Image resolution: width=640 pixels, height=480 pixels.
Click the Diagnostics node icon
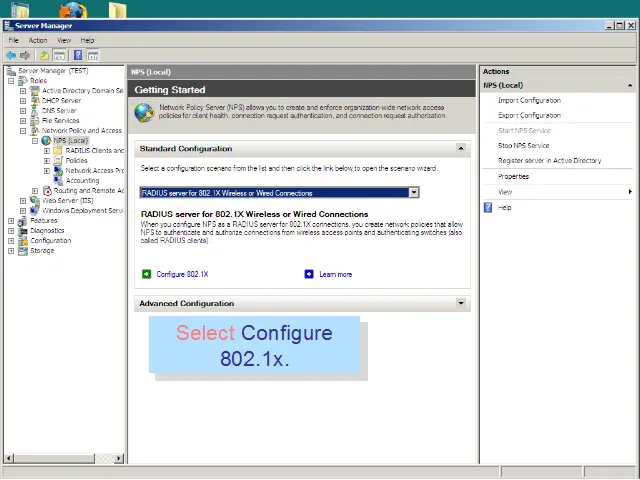click(x=23, y=231)
